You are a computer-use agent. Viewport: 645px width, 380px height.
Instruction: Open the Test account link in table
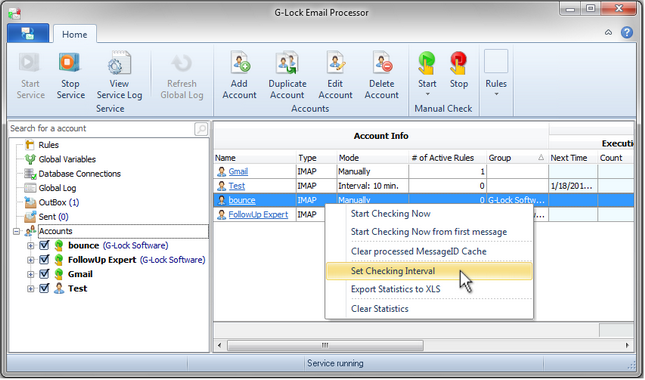[x=237, y=186]
